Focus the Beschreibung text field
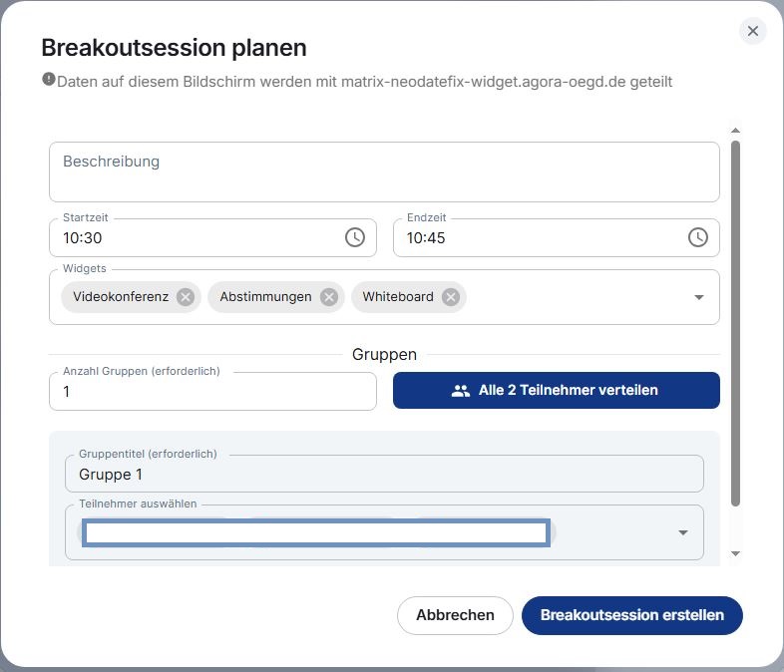Viewport: 784px width, 672px height. (384, 171)
